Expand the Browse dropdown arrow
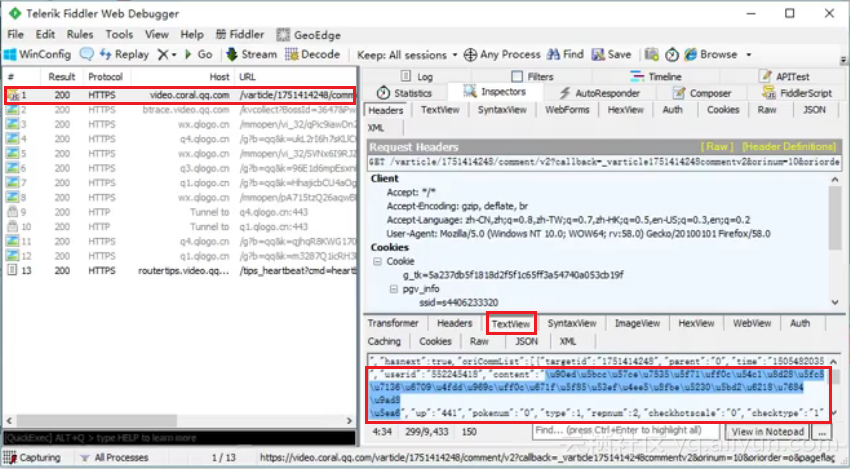 click(749, 55)
